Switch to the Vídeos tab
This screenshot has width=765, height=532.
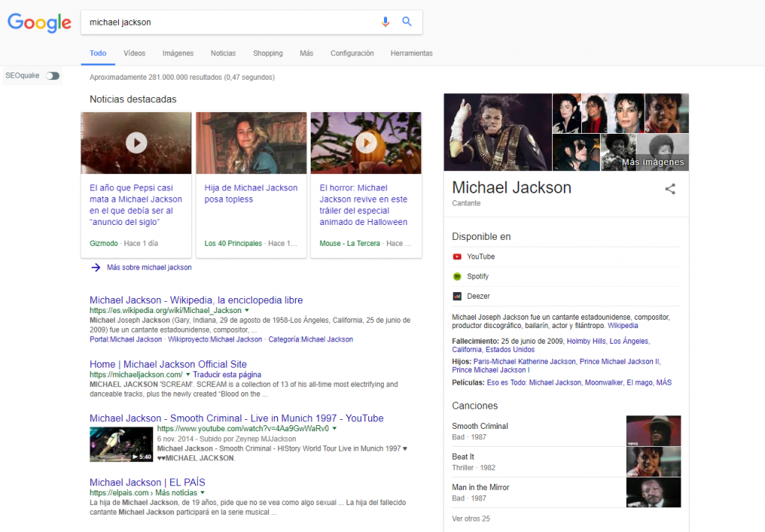pos(134,53)
